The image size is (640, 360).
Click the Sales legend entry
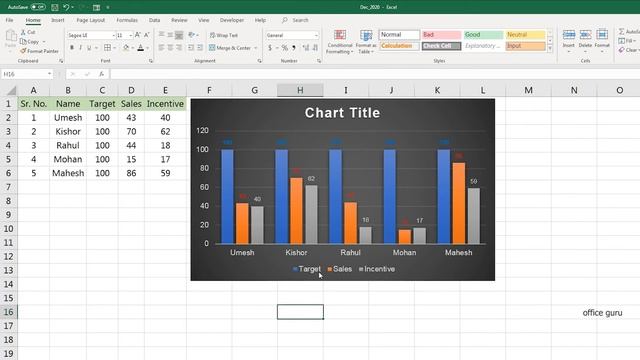coord(340,269)
